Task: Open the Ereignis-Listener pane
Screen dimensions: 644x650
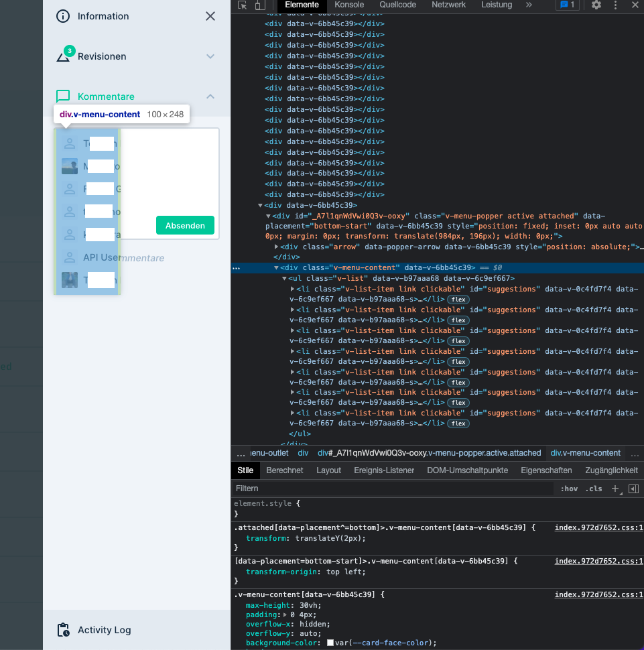Action: pyautogui.click(x=384, y=470)
